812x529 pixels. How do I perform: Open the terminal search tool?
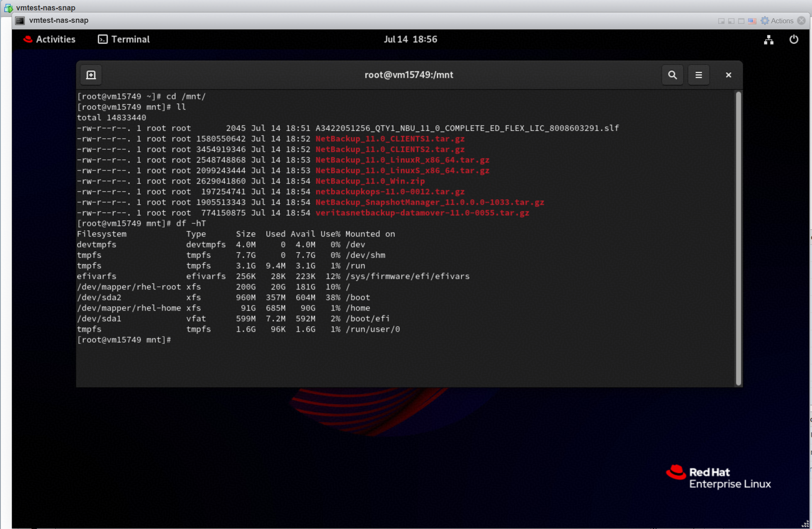(672, 75)
